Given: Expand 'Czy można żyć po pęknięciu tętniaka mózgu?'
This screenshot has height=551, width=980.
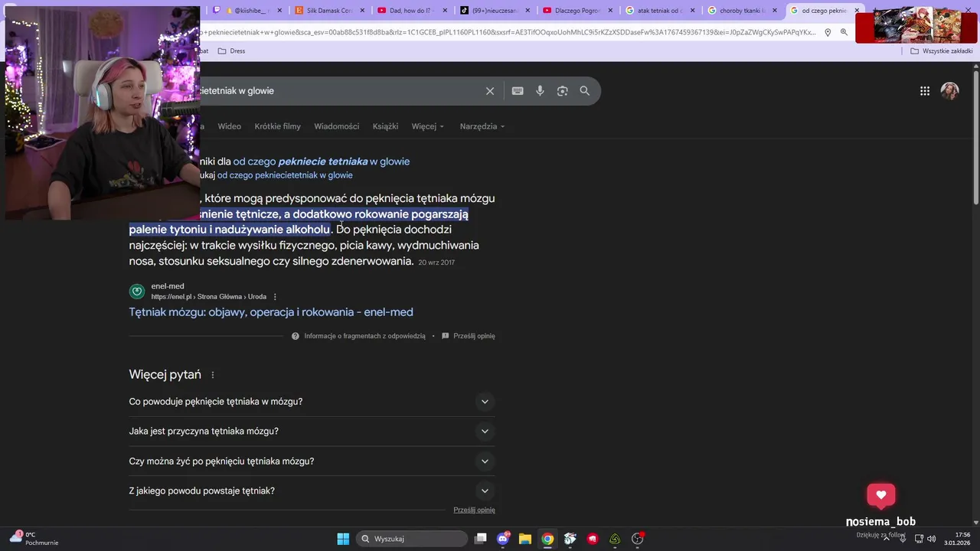Looking at the screenshot, I should (312, 461).
